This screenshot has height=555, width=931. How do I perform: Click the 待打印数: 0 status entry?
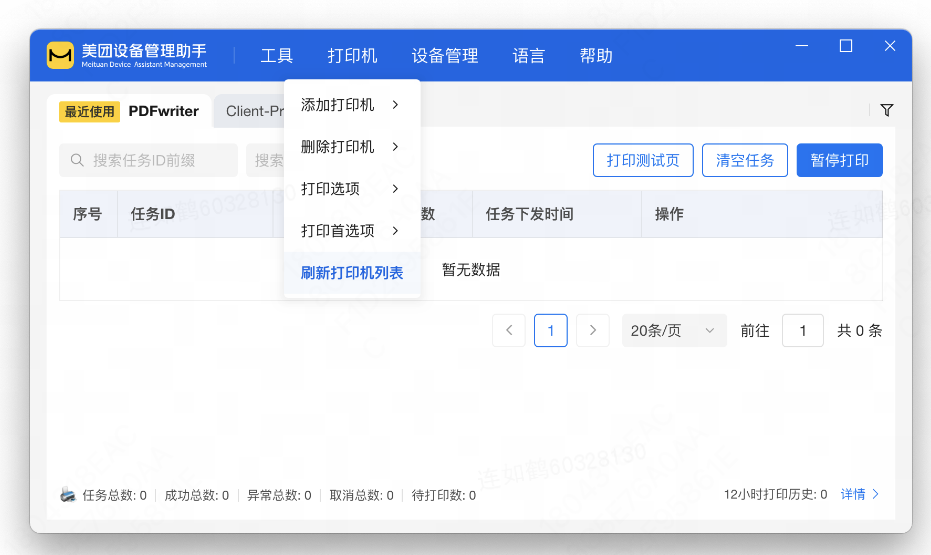tap(444, 495)
